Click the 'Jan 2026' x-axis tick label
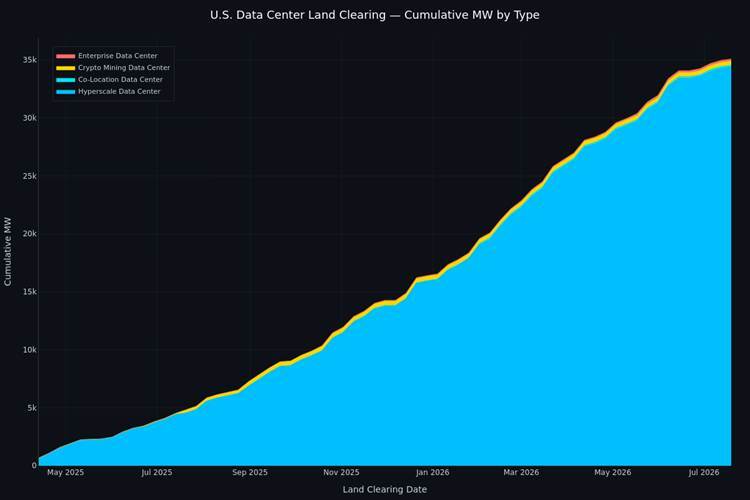 (x=432, y=473)
